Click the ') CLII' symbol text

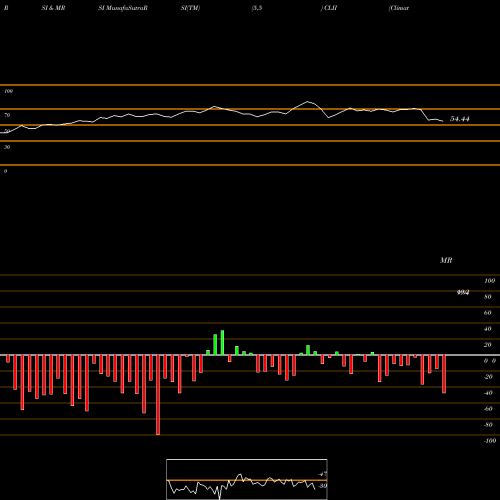click(329, 8)
